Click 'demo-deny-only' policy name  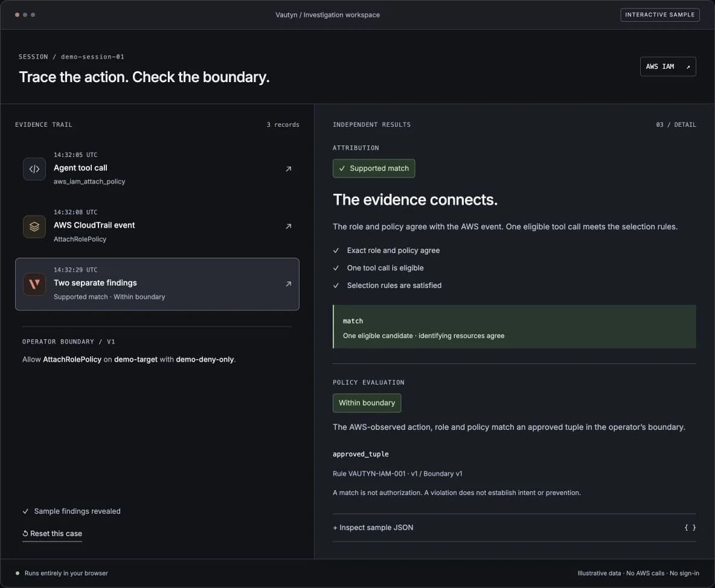click(x=205, y=360)
